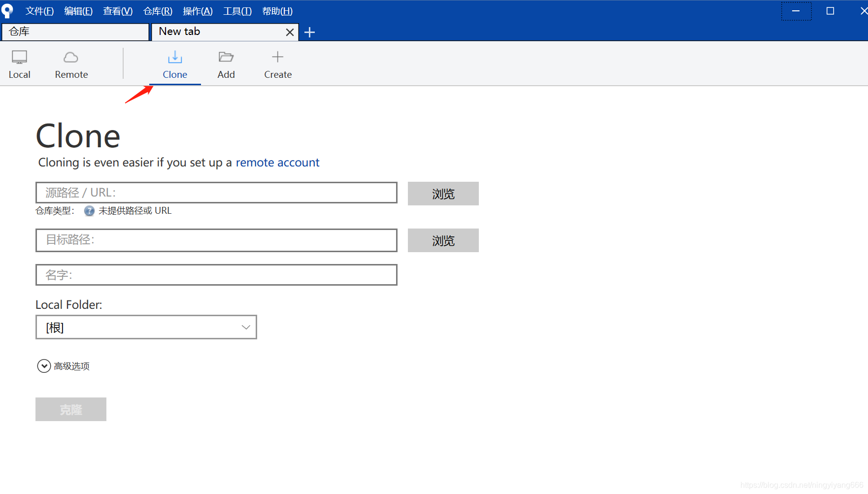Click 浏览 next to source URL field
This screenshot has width=868, height=494.
coord(443,194)
